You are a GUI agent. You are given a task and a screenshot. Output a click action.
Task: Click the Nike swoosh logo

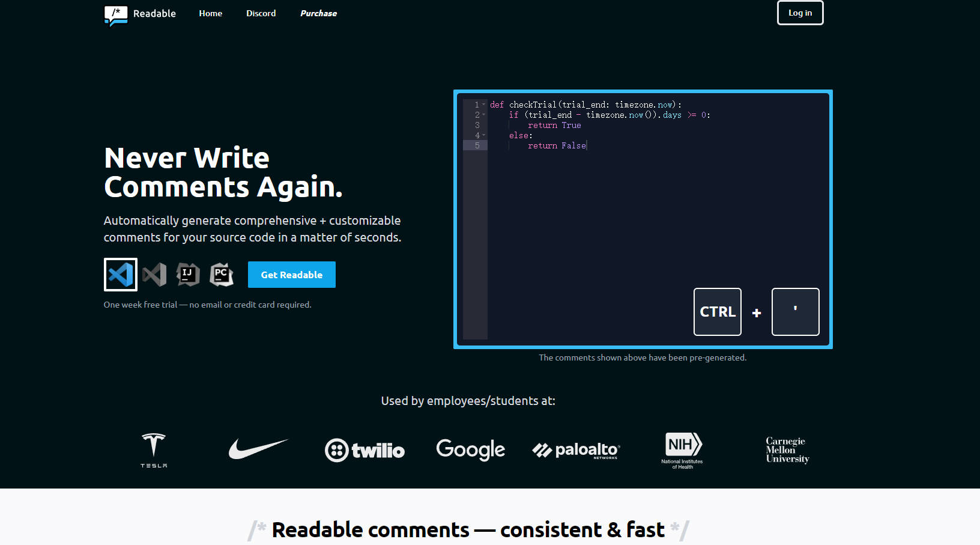259,448
